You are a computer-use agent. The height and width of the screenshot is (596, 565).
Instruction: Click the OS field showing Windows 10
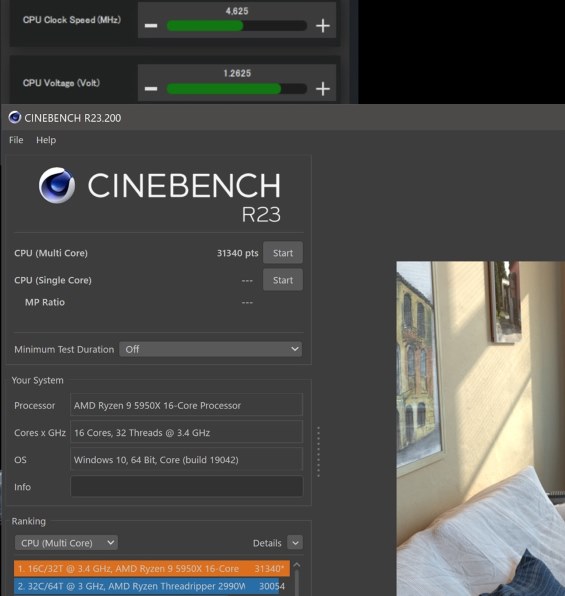pos(187,460)
